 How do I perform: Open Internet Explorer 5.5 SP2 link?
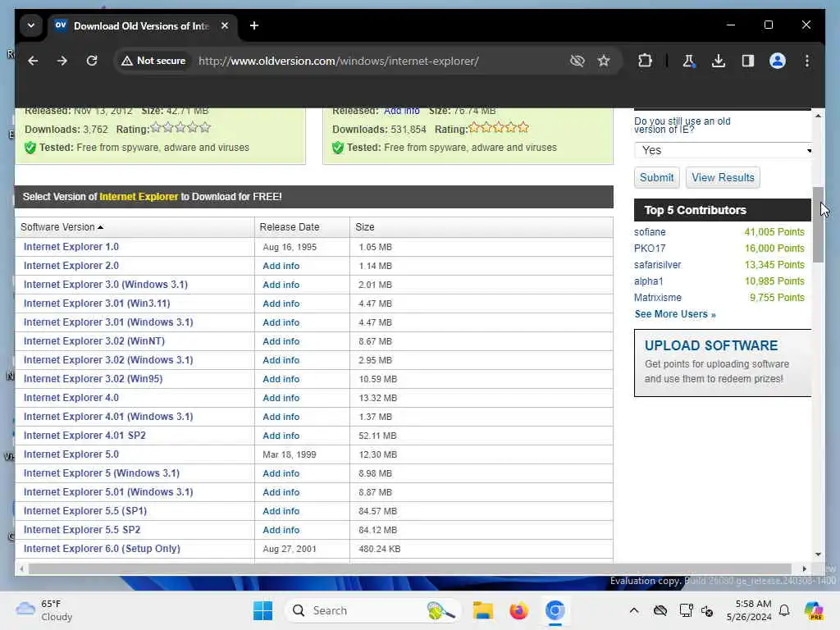[x=82, y=530]
